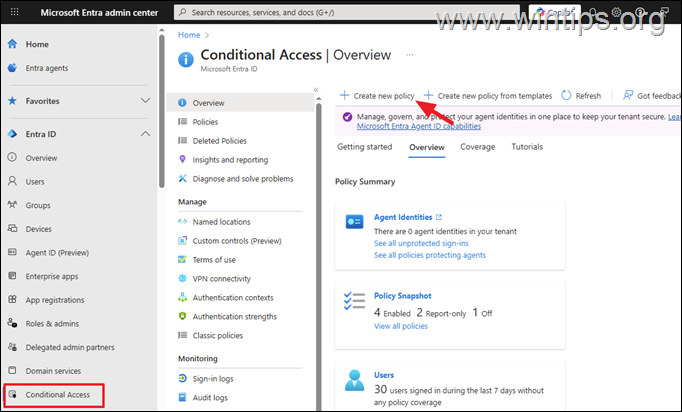The width and height of the screenshot is (682, 412).
Task: Click the Home house icon in sidebar
Action: point(12,44)
